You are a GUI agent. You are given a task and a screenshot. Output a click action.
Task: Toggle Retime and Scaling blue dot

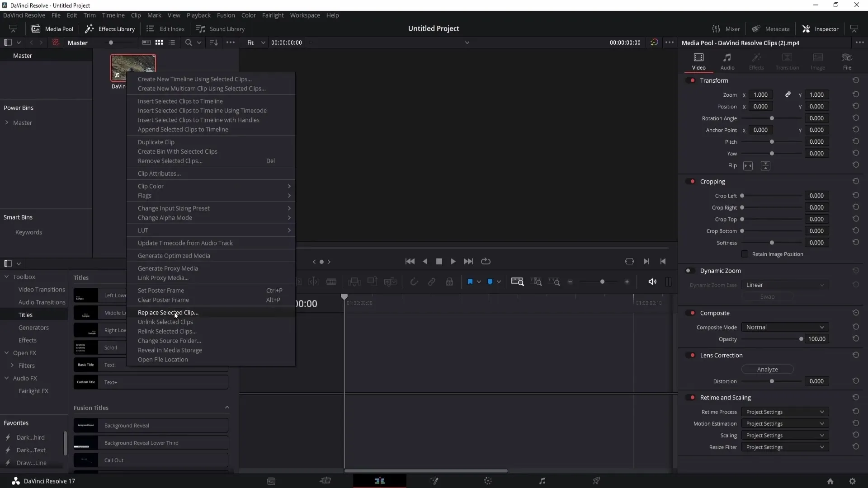coord(693,398)
